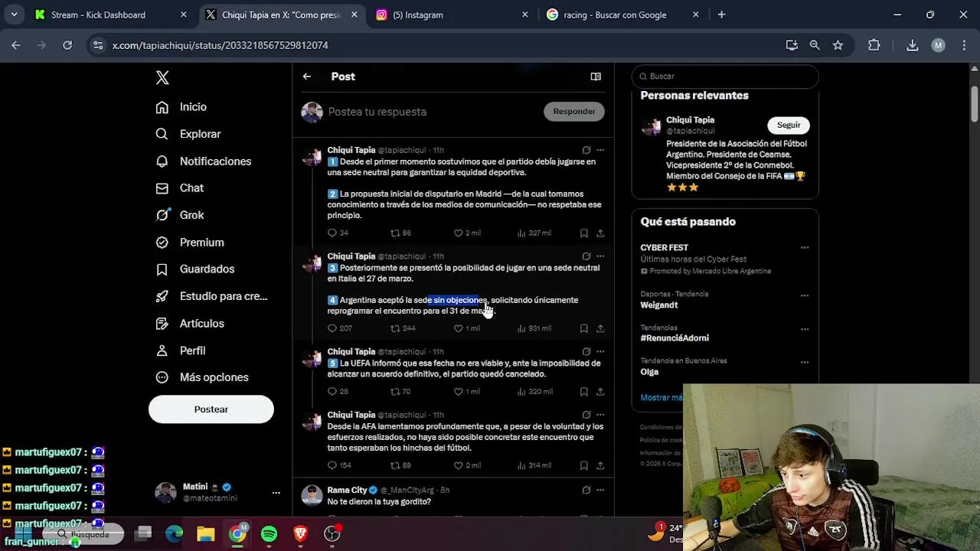Switch to Instagram browser tab
Viewport: 980px width, 551px height.
coord(452,15)
